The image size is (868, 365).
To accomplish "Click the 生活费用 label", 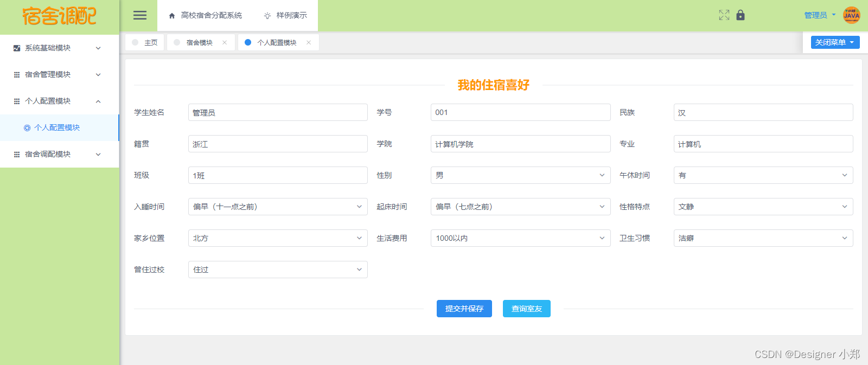I will point(392,238).
